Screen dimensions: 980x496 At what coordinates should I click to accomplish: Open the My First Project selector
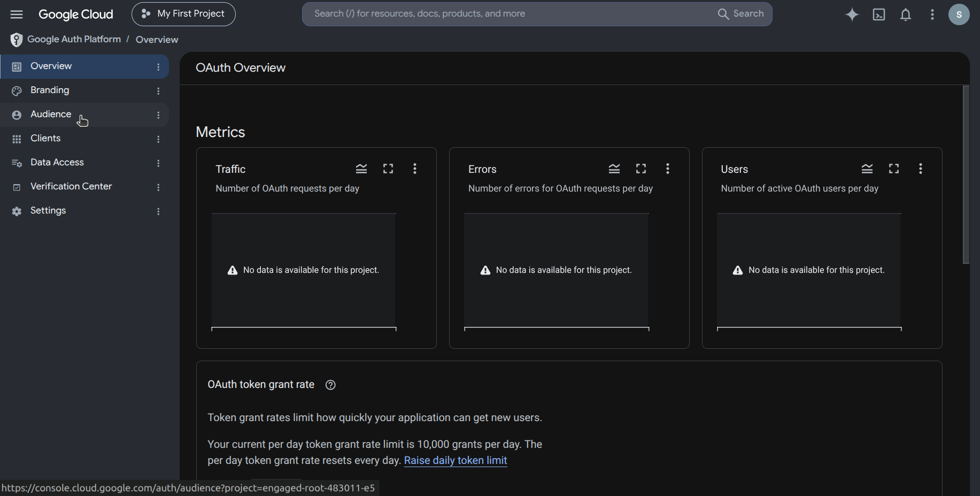coord(183,14)
